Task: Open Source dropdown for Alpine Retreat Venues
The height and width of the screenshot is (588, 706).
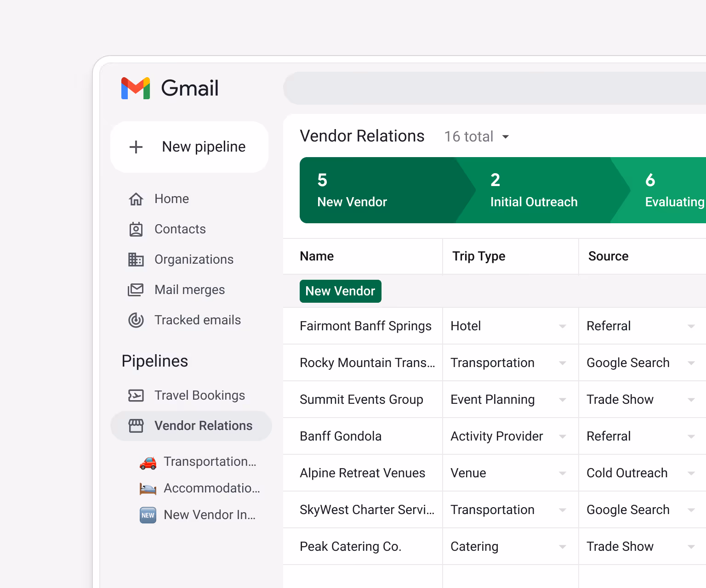Action: coord(691,473)
